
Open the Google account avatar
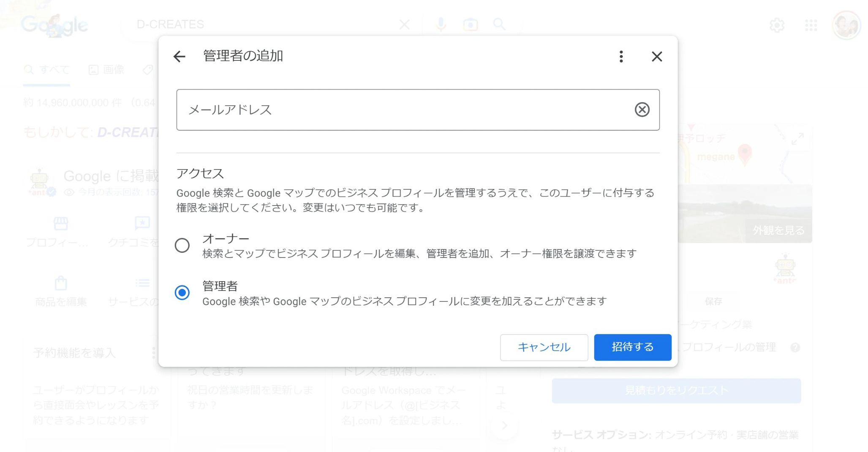(x=846, y=25)
